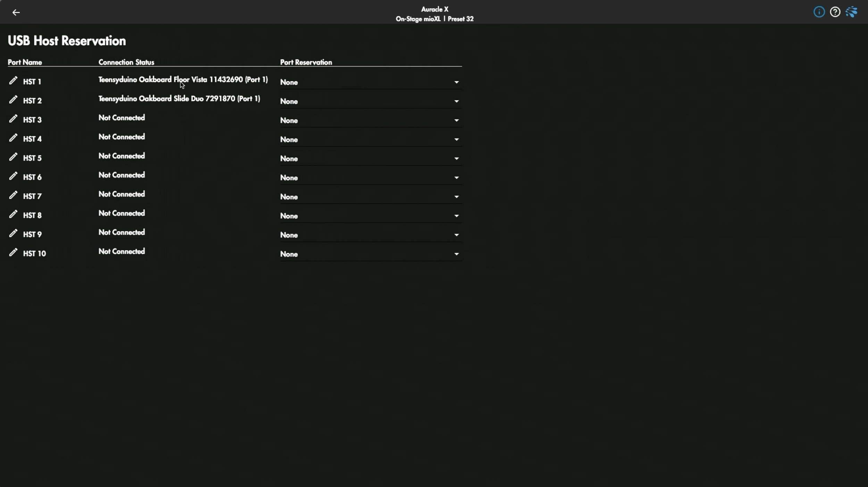The image size is (868, 487).
Task: Edit the HST 1 port name pencil
Action: [13, 81]
